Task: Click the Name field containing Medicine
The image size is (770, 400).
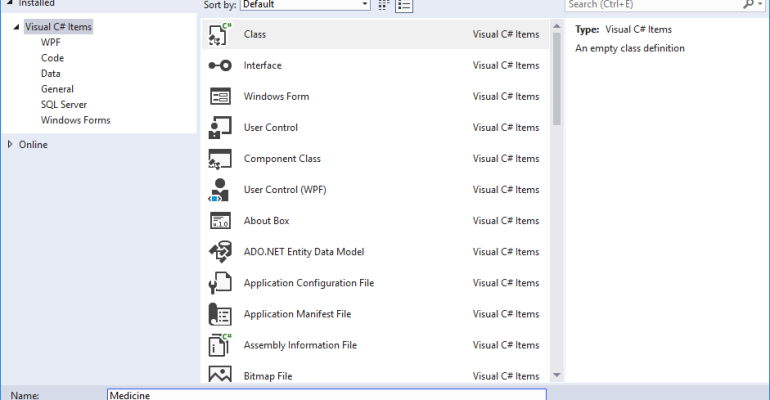Action: 327,395
